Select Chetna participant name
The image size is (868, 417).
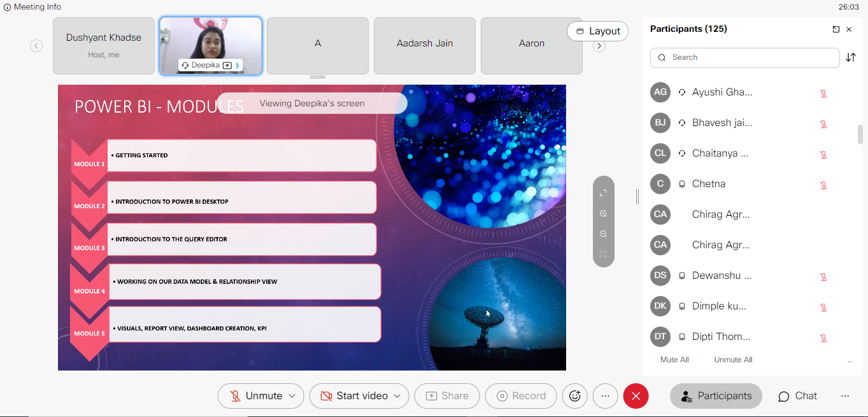(x=709, y=184)
